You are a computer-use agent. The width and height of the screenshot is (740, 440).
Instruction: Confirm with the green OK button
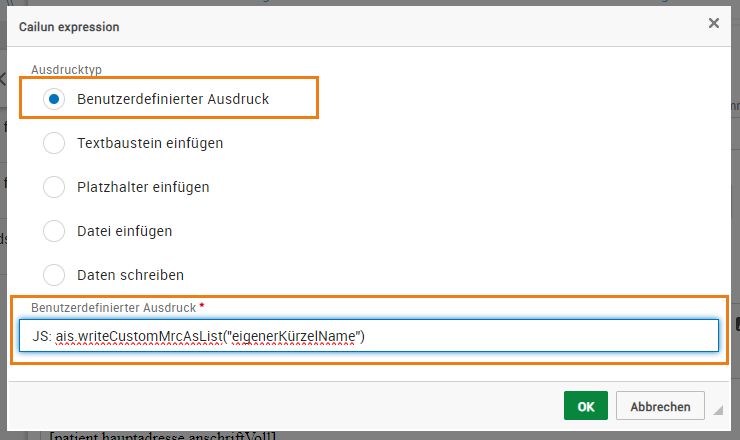tap(585, 406)
